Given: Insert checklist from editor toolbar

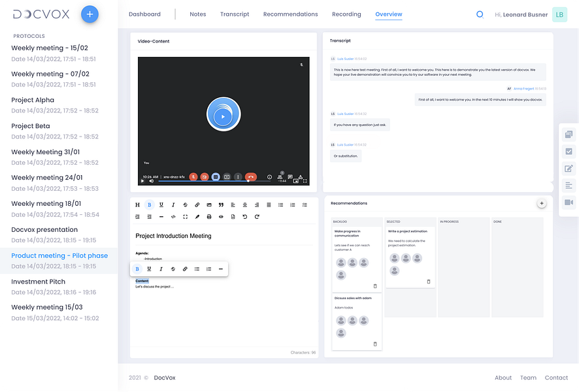Looking at the screenshot, I should click(x=305, y=205).
